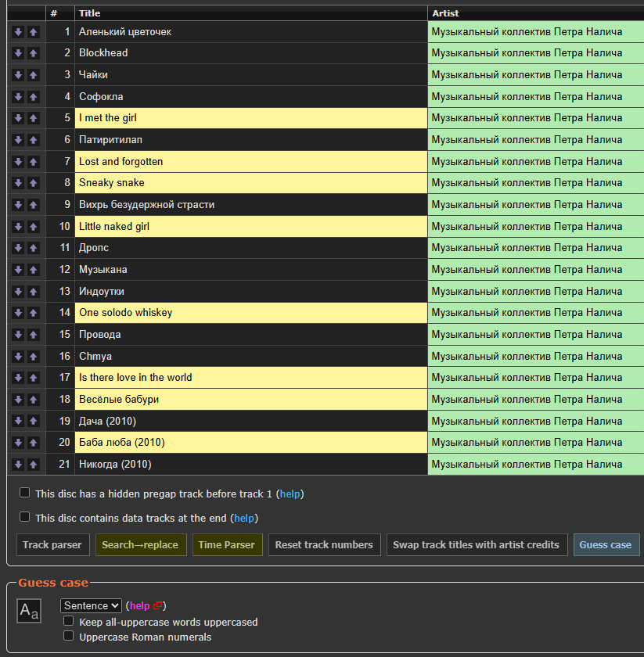The image size is (644, 657).
Task: Move track 21 Никогда (2010) up
Action: pyautogui.click(x=34, y=465)
